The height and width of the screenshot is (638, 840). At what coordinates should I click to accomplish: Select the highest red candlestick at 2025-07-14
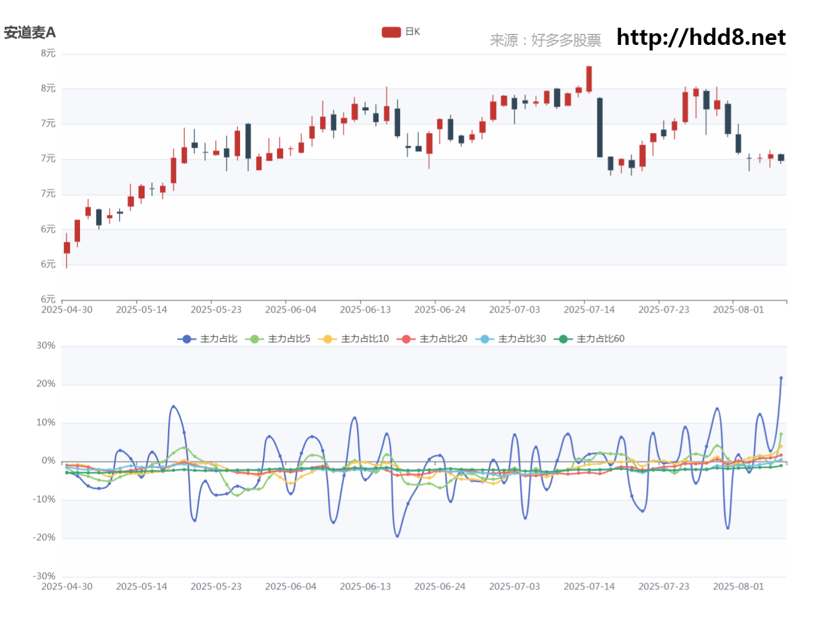click(x=589, y=79)
